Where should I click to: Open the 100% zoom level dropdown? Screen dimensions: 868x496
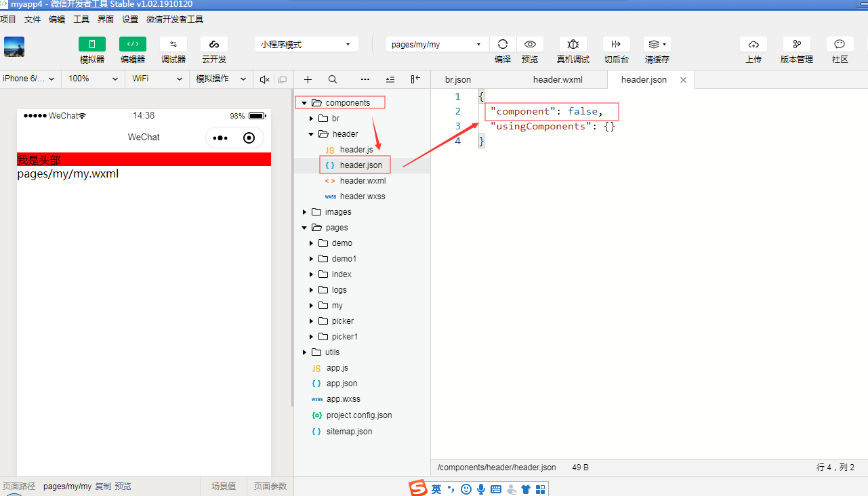click(x=93, y=79)
